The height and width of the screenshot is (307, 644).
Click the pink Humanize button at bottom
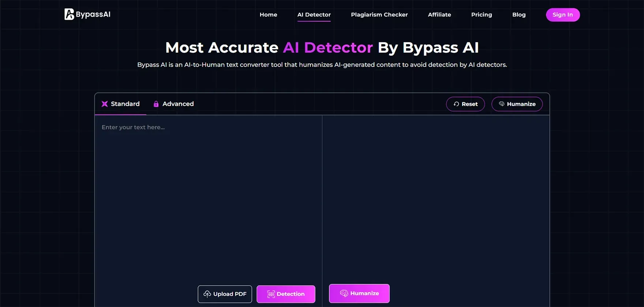(x=359, y=293)
